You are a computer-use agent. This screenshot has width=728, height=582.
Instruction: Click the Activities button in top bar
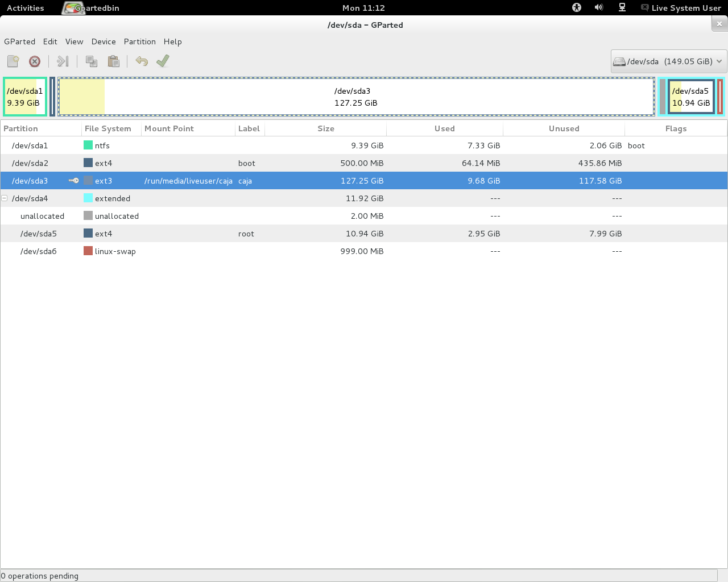click(x=26, y=8)
